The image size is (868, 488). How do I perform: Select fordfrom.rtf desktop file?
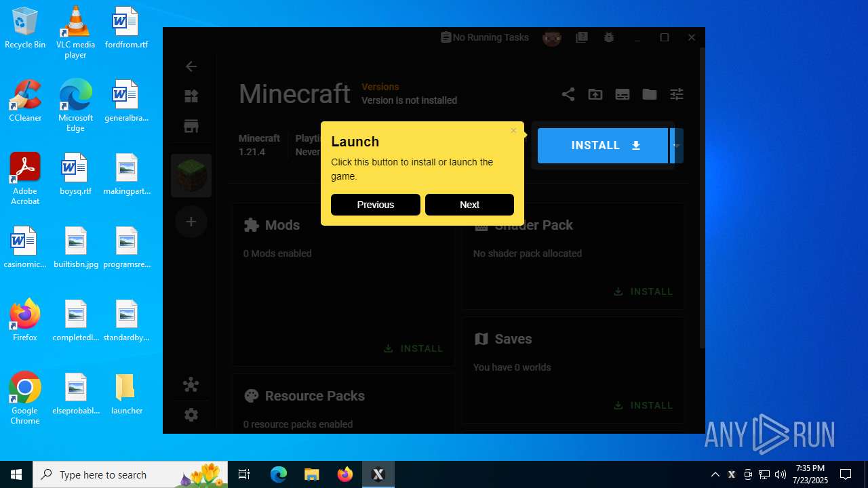pos(126,28)
